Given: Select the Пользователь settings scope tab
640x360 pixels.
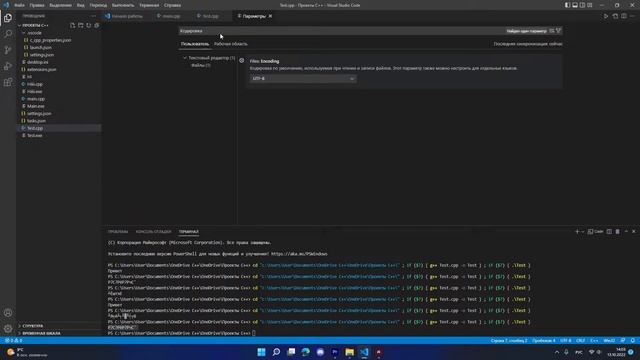Looking at the screenshot, I should [195, 44].
